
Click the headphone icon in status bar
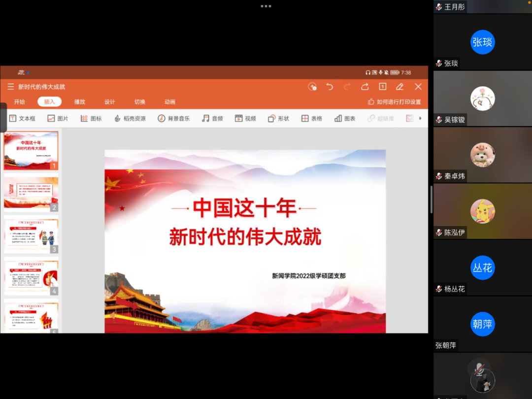click(368, 72)
